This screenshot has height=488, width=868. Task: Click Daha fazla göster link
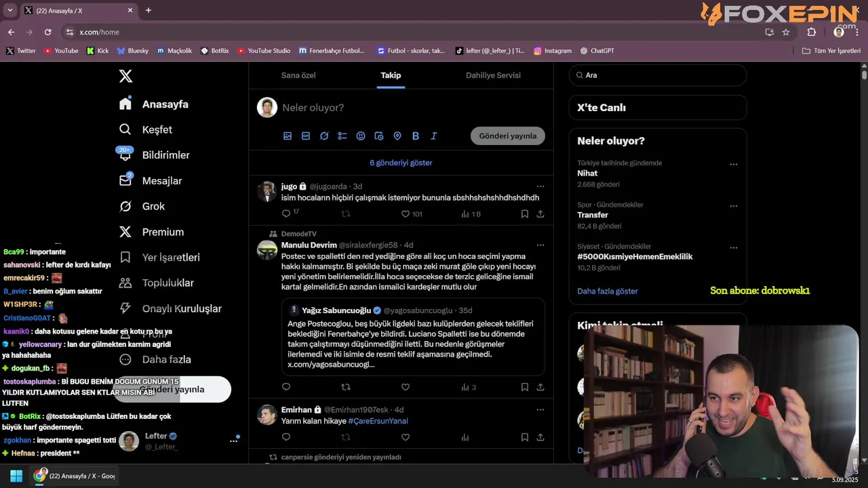tap(608, 291)
